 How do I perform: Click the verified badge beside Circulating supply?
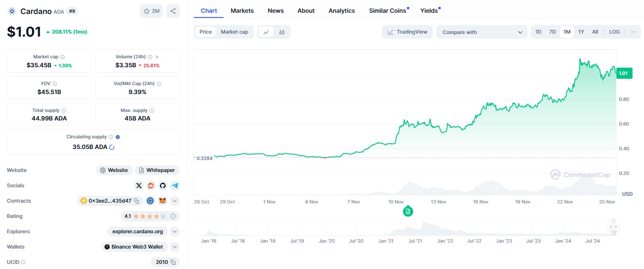point(118,137)
